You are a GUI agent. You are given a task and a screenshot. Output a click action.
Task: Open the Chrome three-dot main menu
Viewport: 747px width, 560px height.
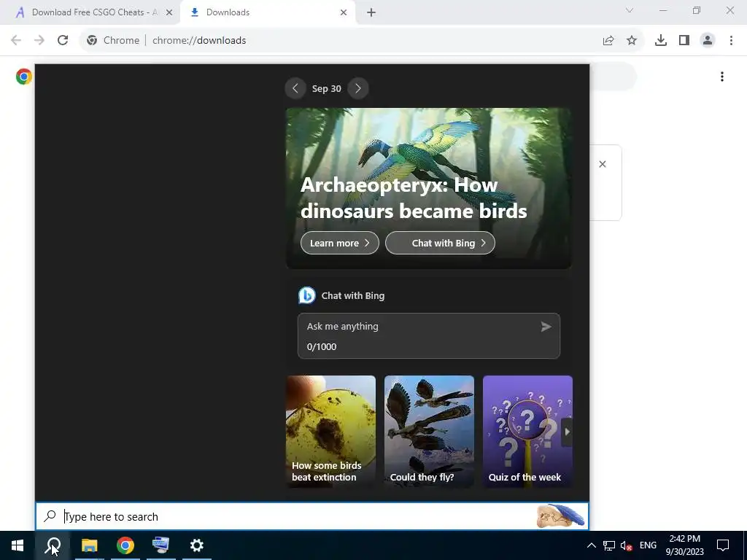click(731, 41)
